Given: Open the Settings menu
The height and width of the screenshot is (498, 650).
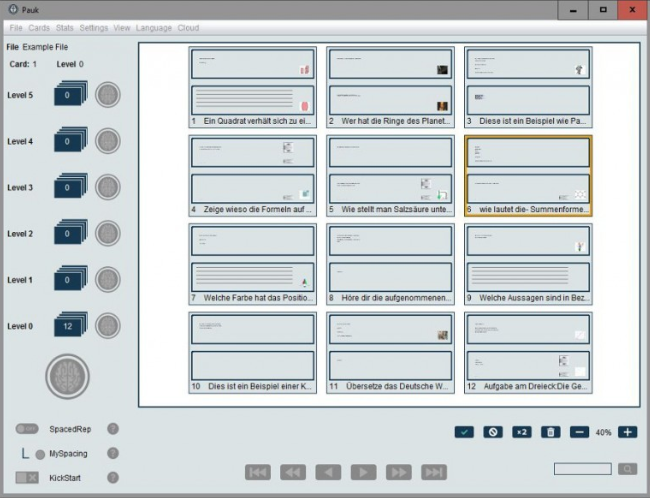Looking at the screenshot, I should pyautogui.click(x=94, y=28).
